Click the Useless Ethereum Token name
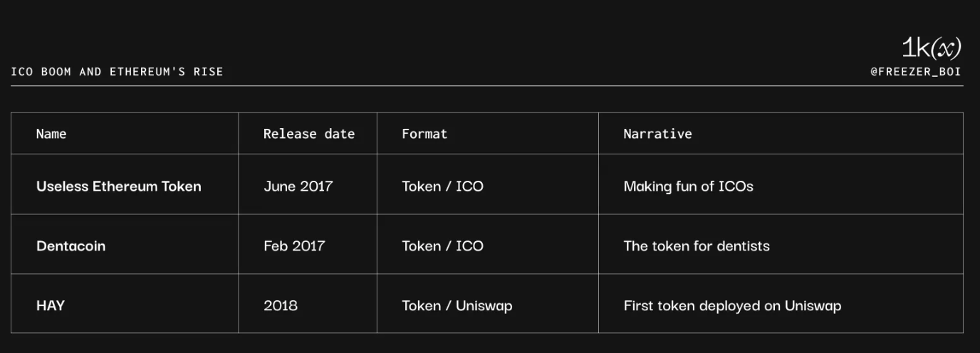Image resolution: width=980 pixels, height=353 pixels. [x=118, y=186]
